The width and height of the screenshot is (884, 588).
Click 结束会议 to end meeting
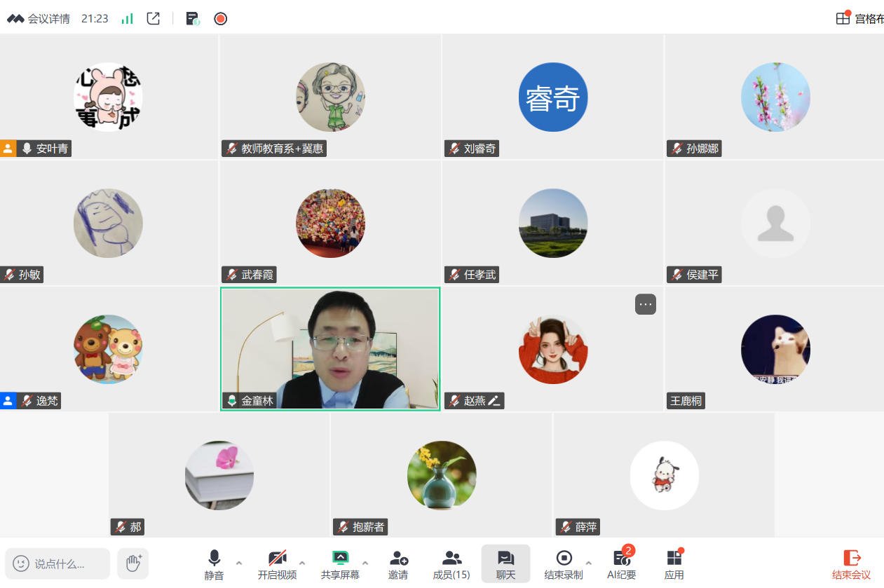851,565
